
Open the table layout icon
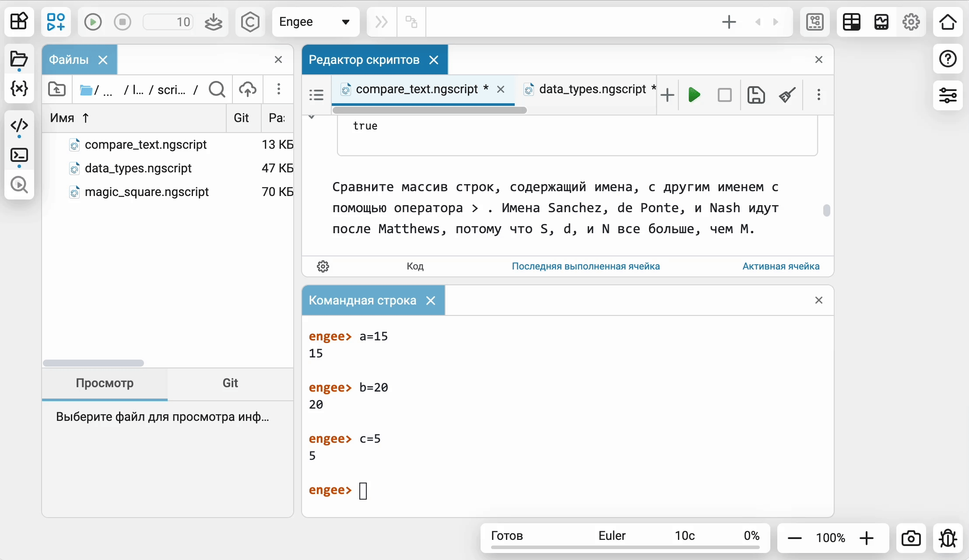852,21
